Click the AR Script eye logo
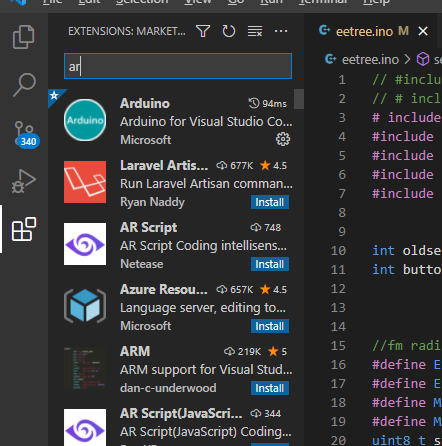This screenshot has width=442, height=446. pyautogui.click(x=85, y=244)
